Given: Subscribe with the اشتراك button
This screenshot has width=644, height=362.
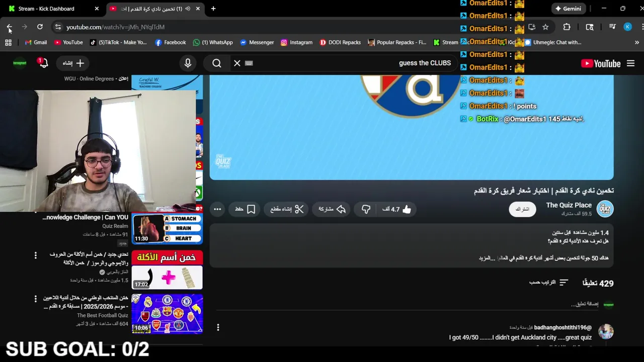Looking at the screenshot, I should [x=522, y=209].
